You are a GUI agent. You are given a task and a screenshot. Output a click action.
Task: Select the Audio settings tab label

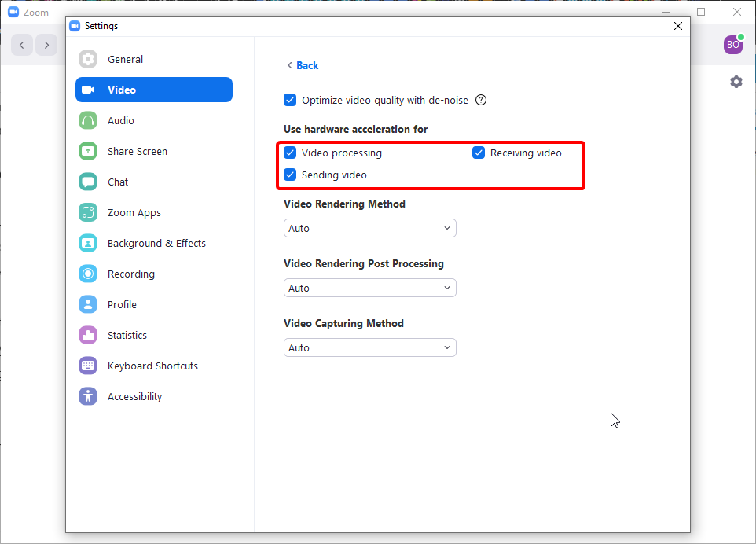[120, 120]
